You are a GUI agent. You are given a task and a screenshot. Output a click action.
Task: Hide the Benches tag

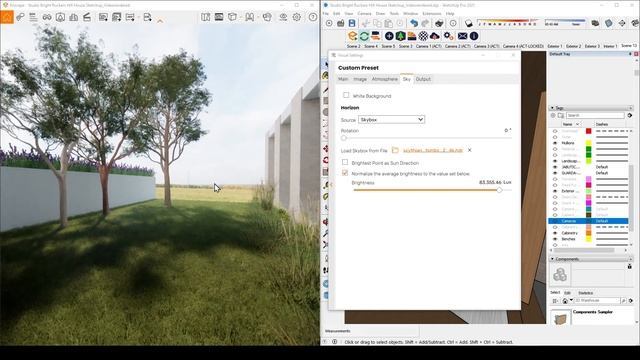pos(555,239)
